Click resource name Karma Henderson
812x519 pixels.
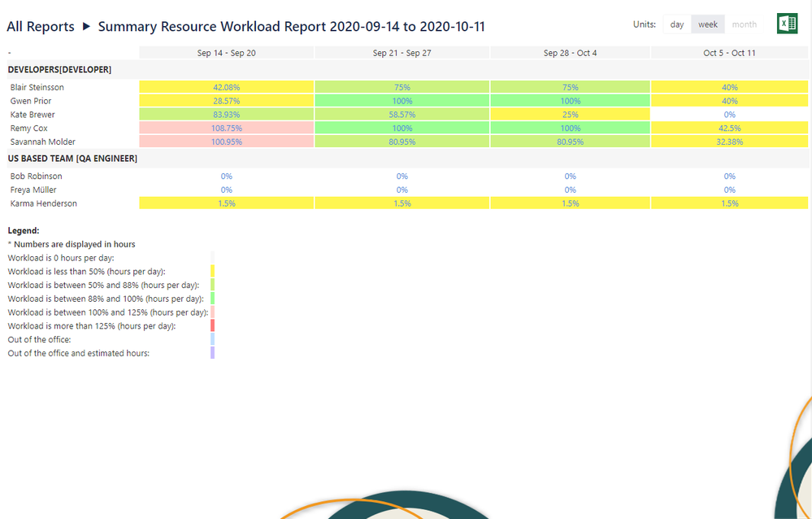click(x=44, y=203)
